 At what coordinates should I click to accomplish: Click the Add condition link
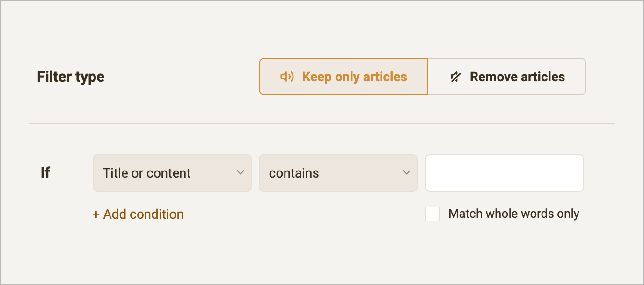coord(138,214)
